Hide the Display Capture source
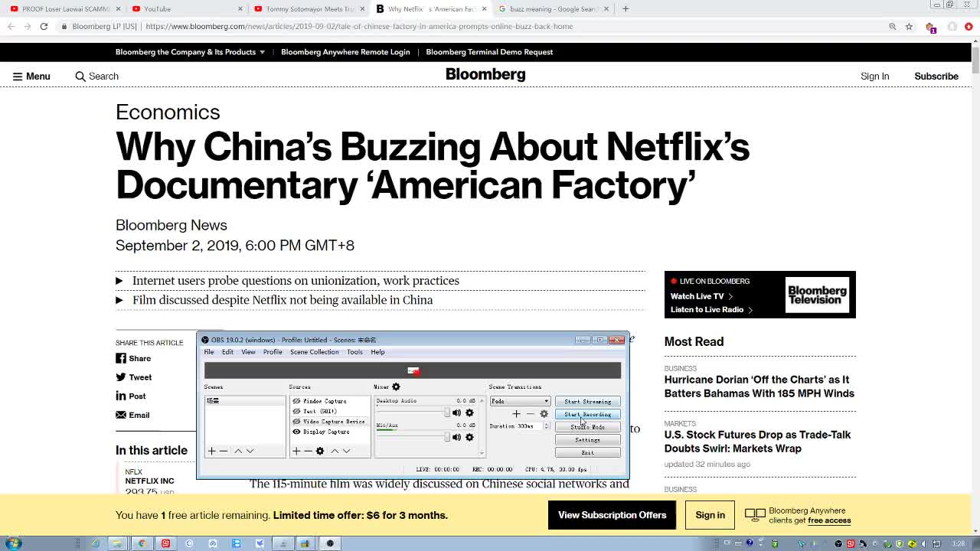 pyautogui.click(x=296, y=432)
